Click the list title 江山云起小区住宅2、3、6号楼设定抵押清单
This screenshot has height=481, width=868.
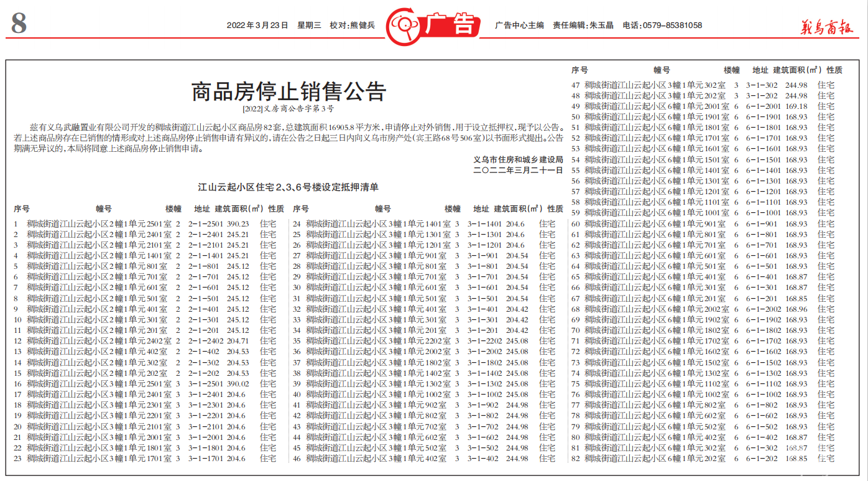[x=288, y=187]
